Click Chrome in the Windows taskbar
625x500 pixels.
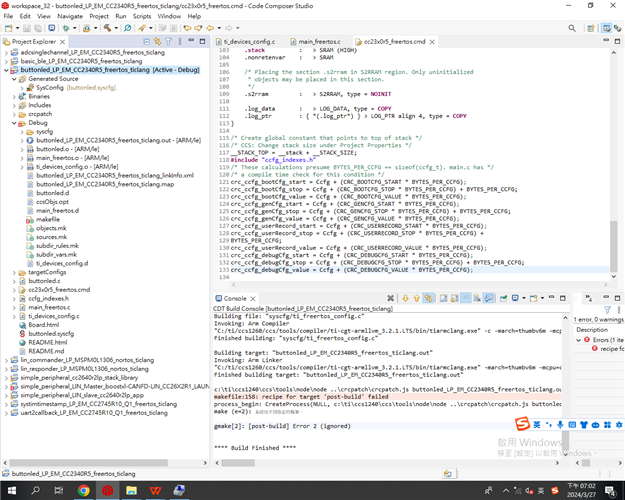point(84,490)
